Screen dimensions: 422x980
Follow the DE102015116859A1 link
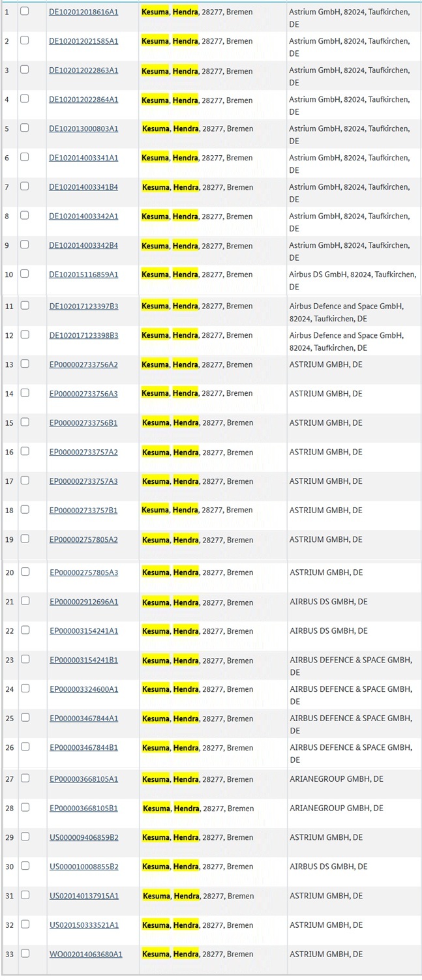(x=83, y=275)
